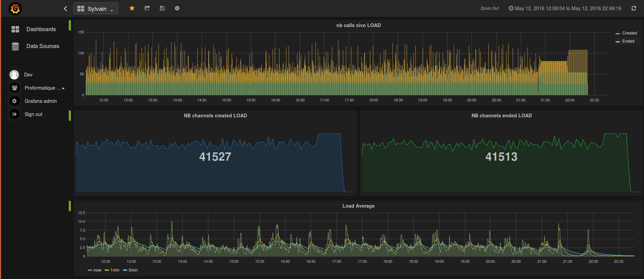Toggle the Created series in legend
644x279 pixels.
(629, 33)
